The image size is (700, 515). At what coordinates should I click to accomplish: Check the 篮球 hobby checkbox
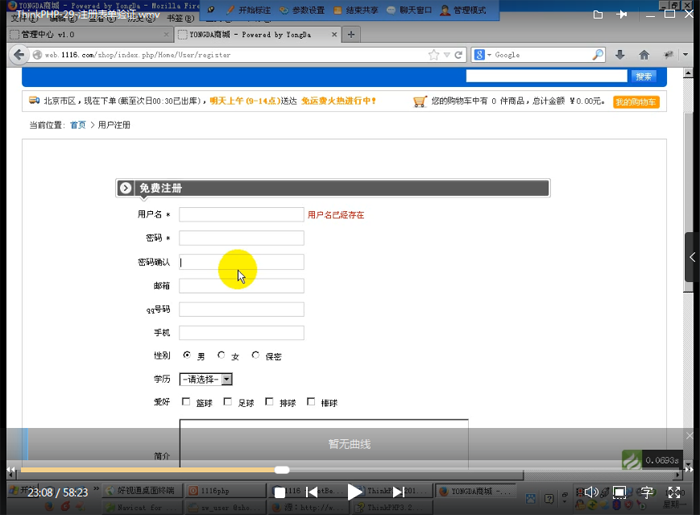coord(186,402)
